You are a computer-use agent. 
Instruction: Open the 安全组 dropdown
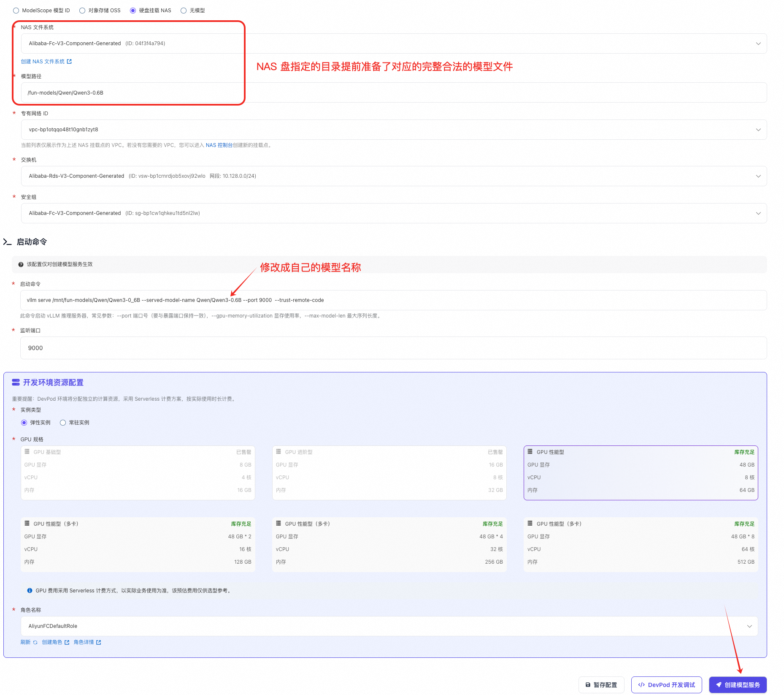[x=394, y=213]
